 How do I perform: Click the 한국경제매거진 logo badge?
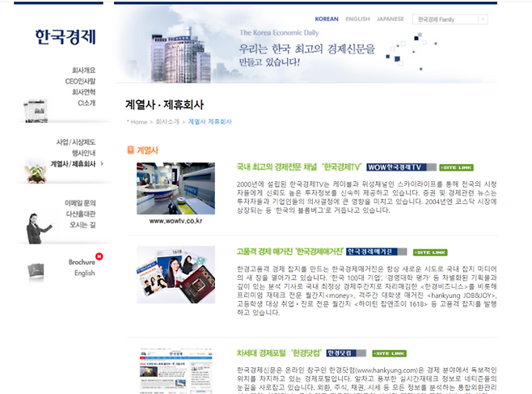tap(376, 252)
